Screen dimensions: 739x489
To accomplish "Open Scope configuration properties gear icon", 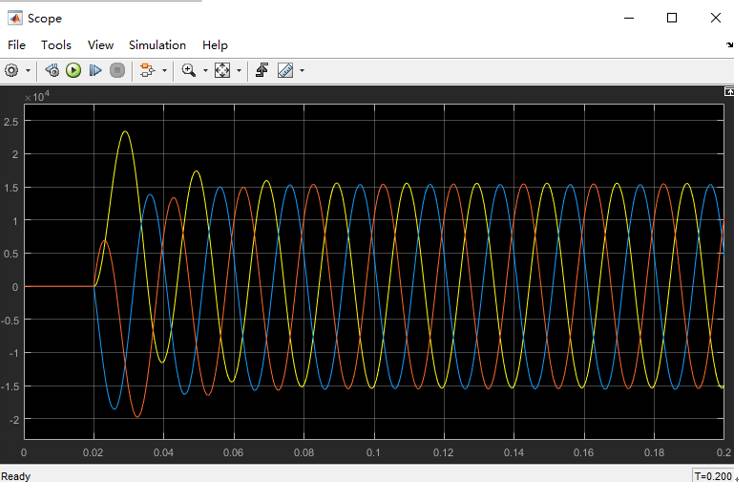I will click(11, 71).
